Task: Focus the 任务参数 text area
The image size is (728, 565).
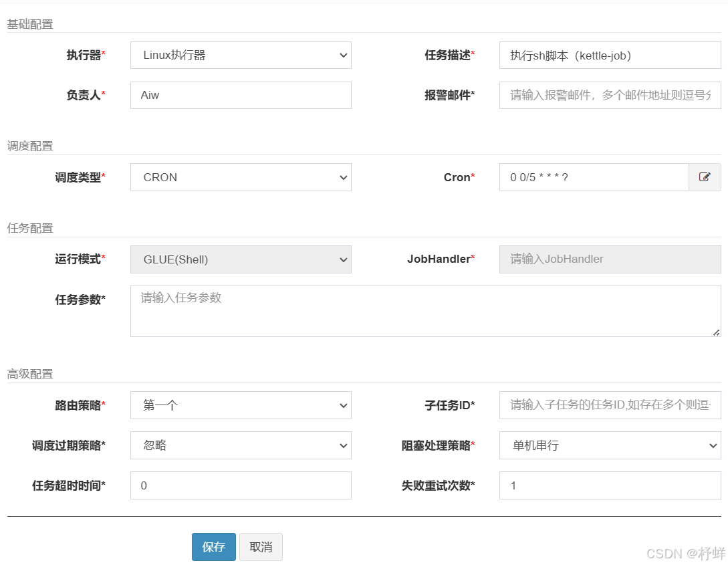Action: point(425,311)
